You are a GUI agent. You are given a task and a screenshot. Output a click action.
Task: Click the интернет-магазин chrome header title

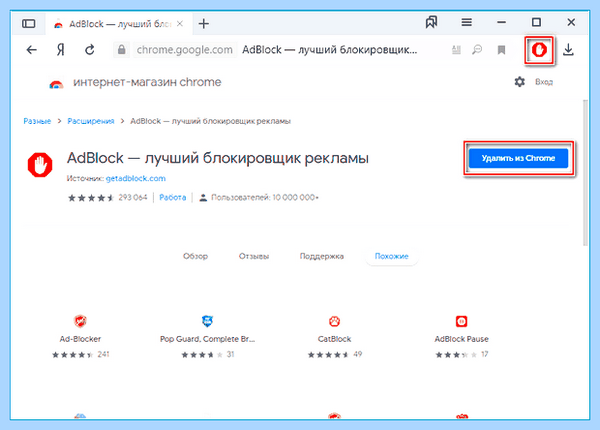click(x=147, y=82)
